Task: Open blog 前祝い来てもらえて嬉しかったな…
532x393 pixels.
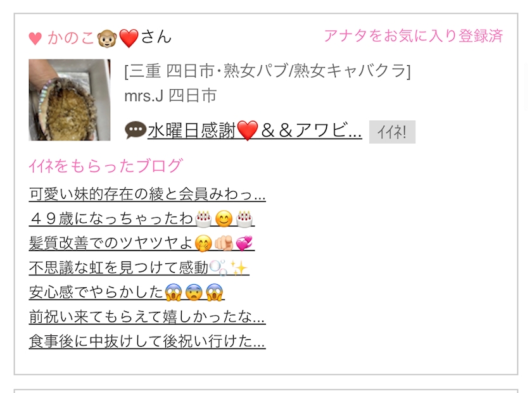Action: [x=147, y=316]
